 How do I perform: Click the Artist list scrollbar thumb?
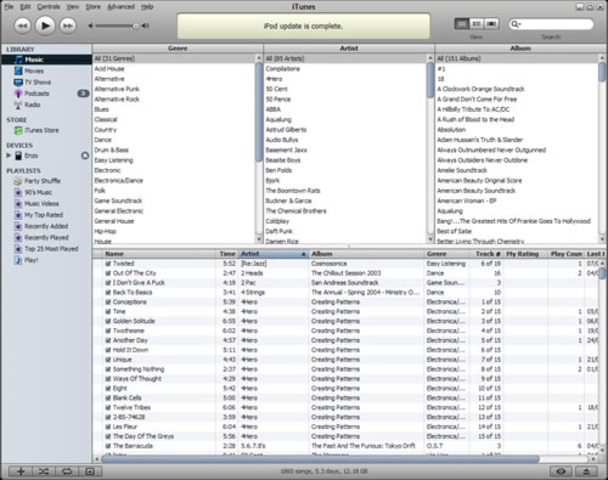(430, 80)
